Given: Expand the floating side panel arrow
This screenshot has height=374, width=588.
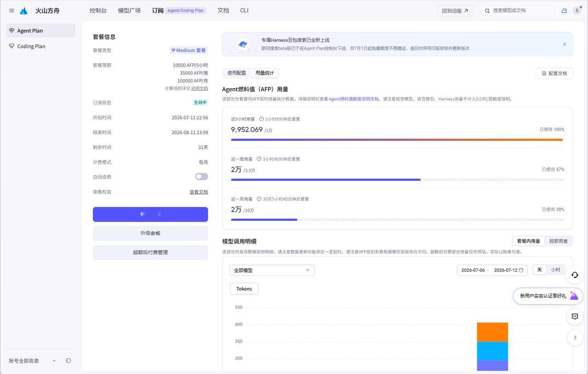Looking at the screenshot, I should [575, 338].
